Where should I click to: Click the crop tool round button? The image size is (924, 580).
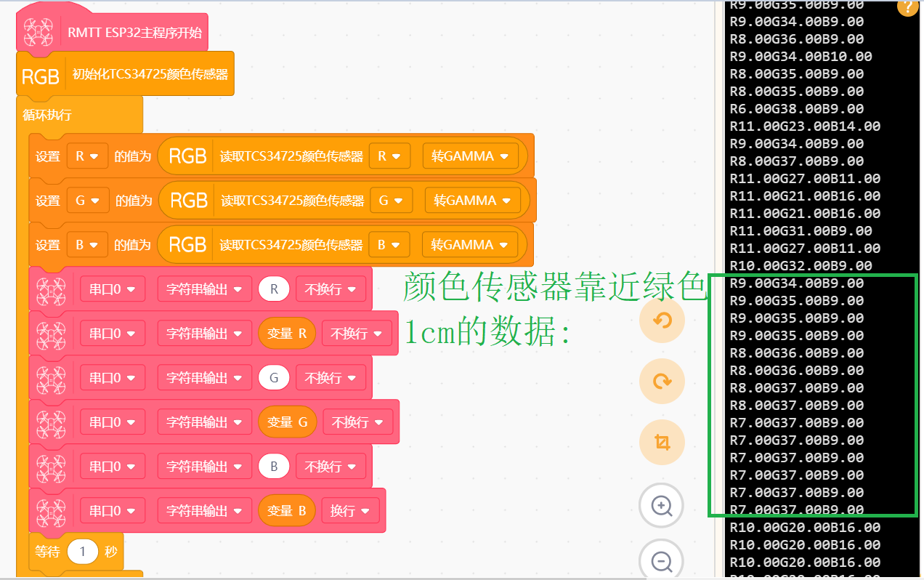pos(662,442)
